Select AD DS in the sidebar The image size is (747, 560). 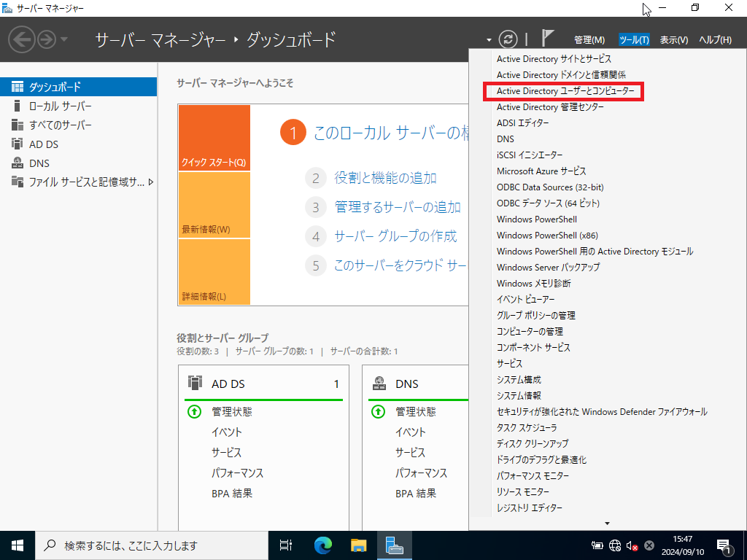point(78,144)
